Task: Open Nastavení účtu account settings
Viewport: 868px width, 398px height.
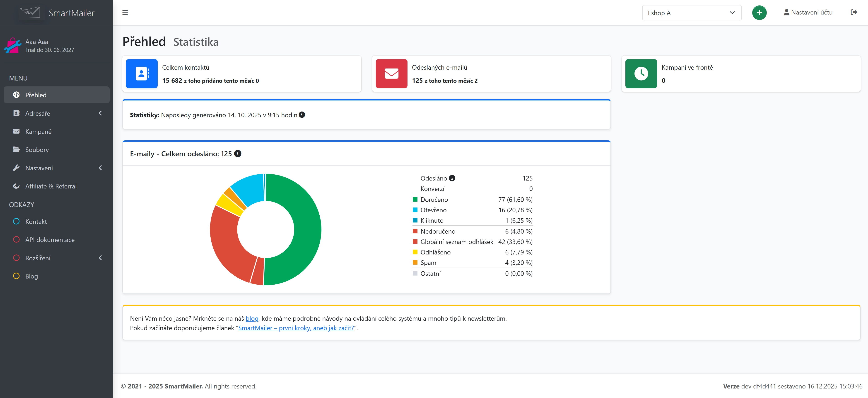Action: tap(808, 12)
